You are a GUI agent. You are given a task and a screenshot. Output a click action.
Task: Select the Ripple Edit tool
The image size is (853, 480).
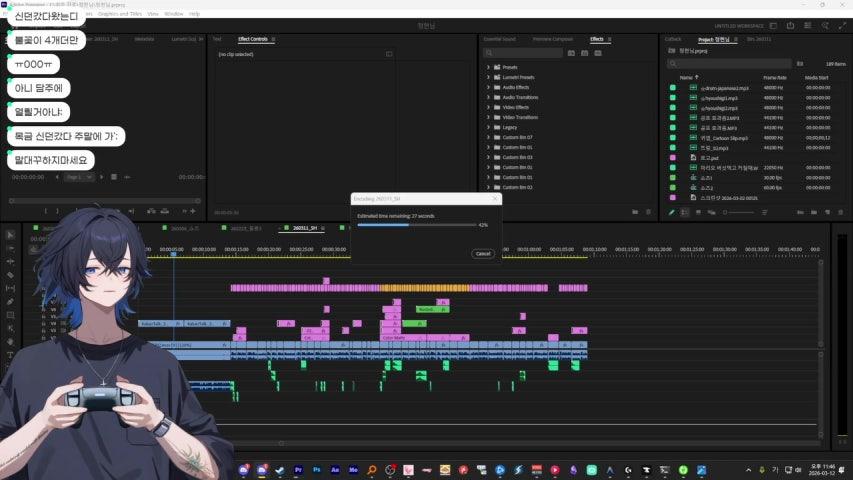coord(10,262)
